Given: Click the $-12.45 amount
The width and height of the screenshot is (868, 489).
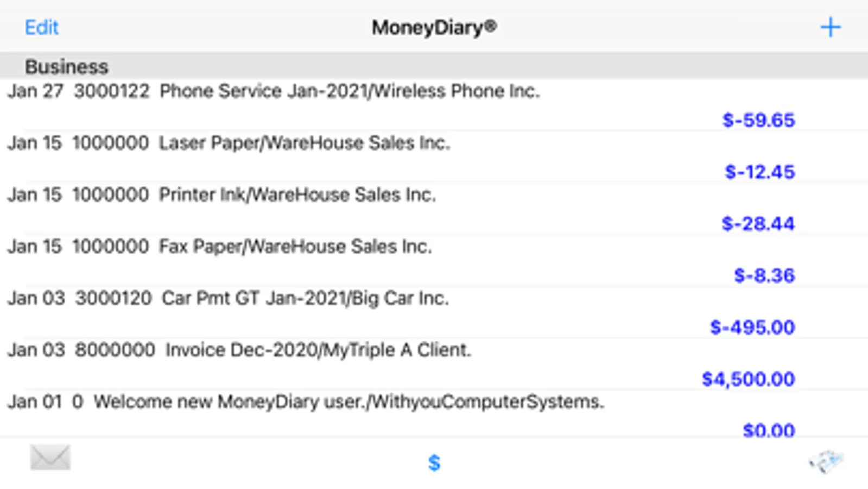Looking at the screenshot, I should click(759, 172).
